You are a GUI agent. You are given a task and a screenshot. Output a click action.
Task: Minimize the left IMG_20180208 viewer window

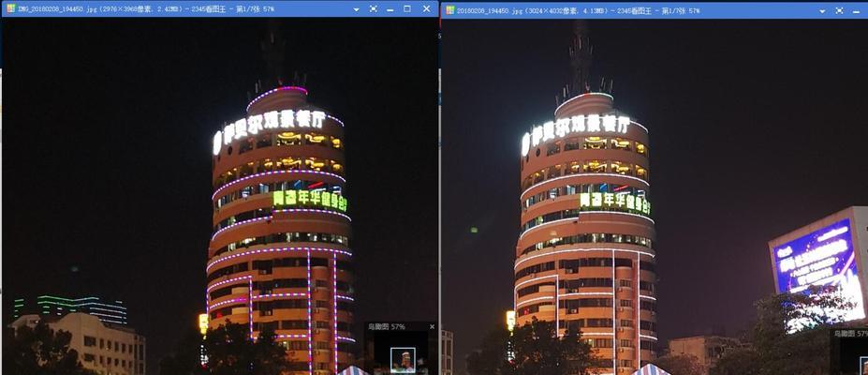(x=390, y=9)
